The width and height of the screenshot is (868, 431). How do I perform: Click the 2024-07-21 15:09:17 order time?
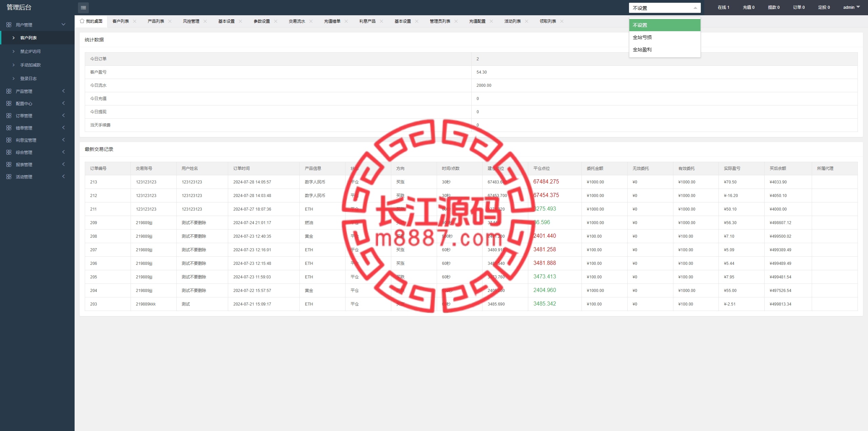(x=252, y=304)
